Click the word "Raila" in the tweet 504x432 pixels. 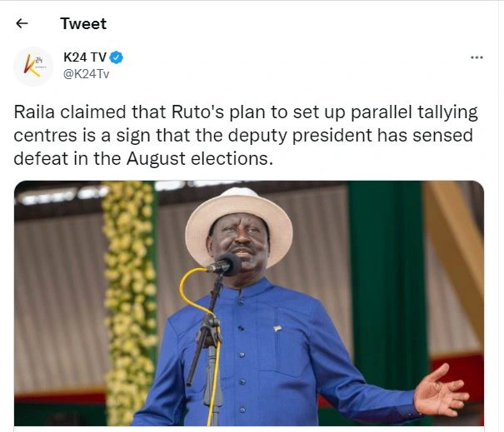pos(35,112)
